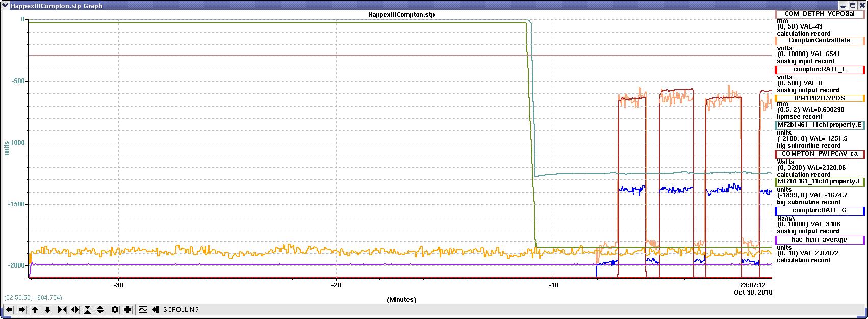868x319 pixels.
Task: Select the MF2b1461_11ch1property.E legend curve
Action: click(820, 125)
